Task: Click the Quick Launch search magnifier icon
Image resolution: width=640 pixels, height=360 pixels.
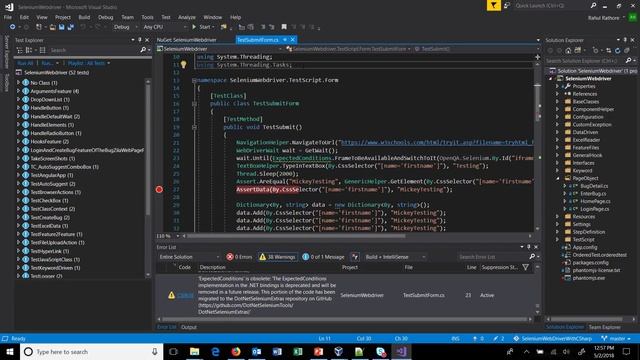Action: (x=593, y=5)
